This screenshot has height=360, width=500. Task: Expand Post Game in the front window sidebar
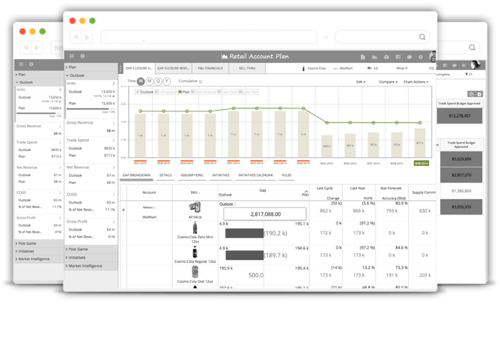(91, 249)
